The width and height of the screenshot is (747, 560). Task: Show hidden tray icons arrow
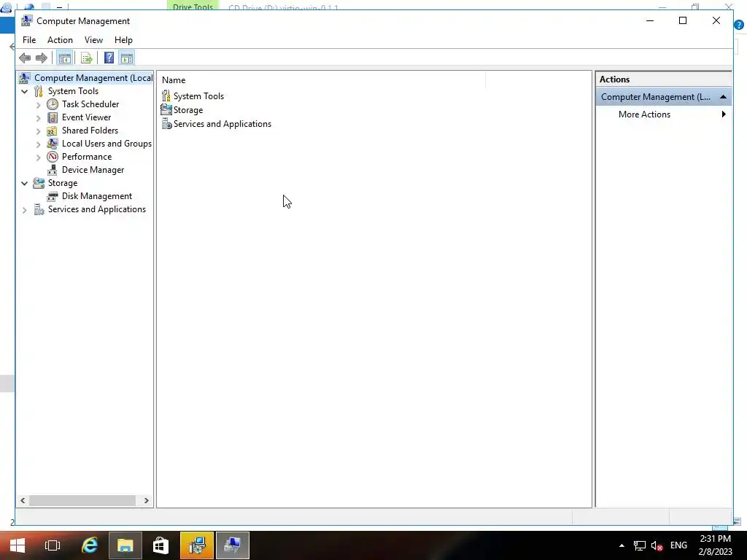coord(622,545)
